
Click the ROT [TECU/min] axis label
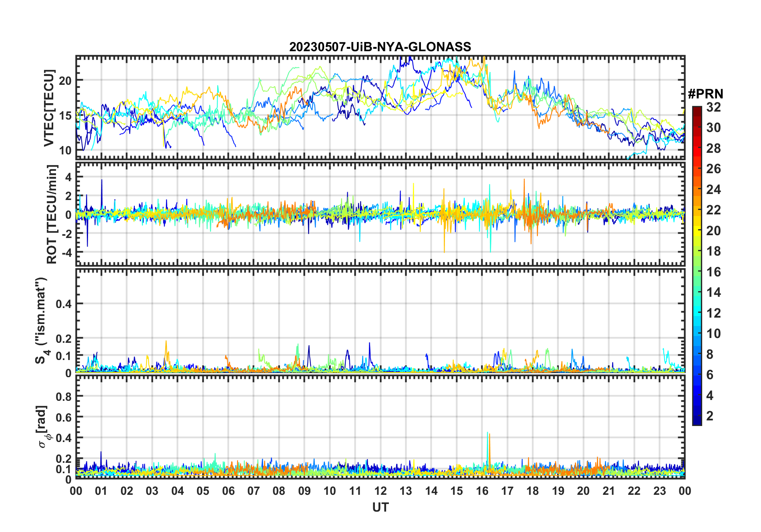(52, 214)
